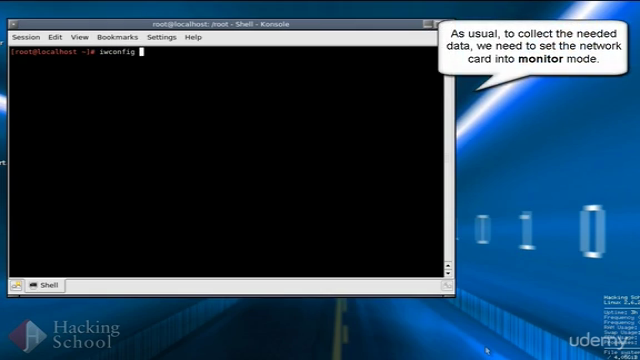The image size is (640, 360).
Task: Click the new session icon beside Shell tab
Action: tap(16, 285)
